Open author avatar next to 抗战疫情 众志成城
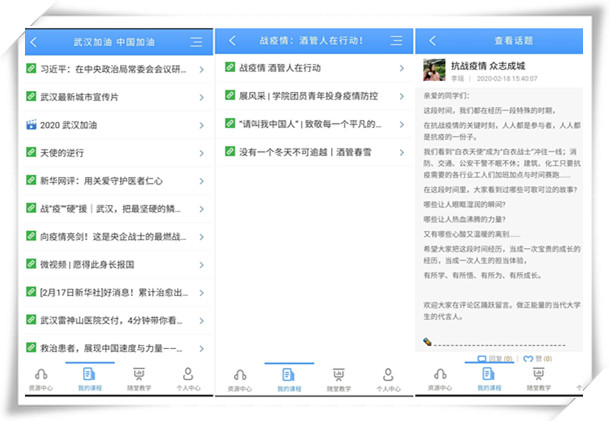The height and width of the screenshot is (421, 610). 435,70
